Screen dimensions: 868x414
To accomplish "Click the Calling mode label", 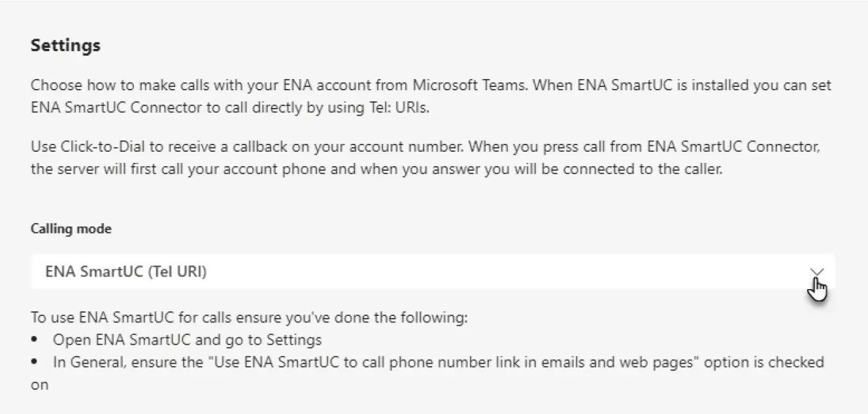I will (71, 228).
